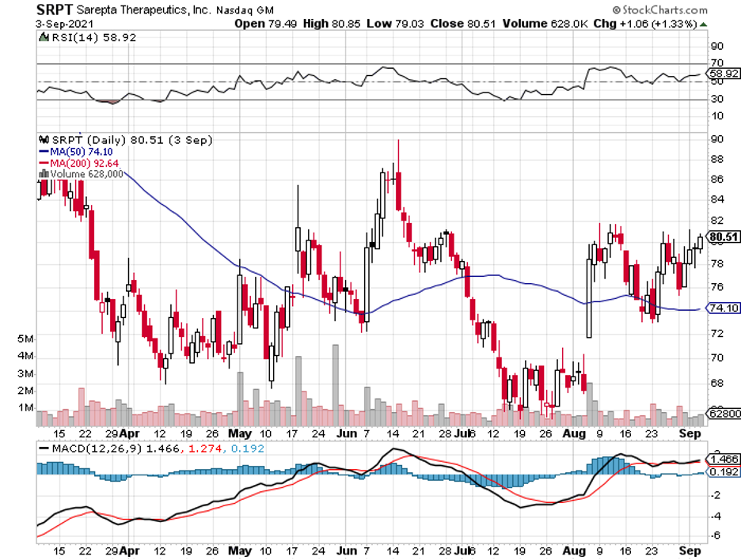Image resolution: width=741 pixels, height=560 pixels.
Task: Click the SRPT (Daily) 80.51 (3 Sep) legend
Action: [x=132, y=140]
